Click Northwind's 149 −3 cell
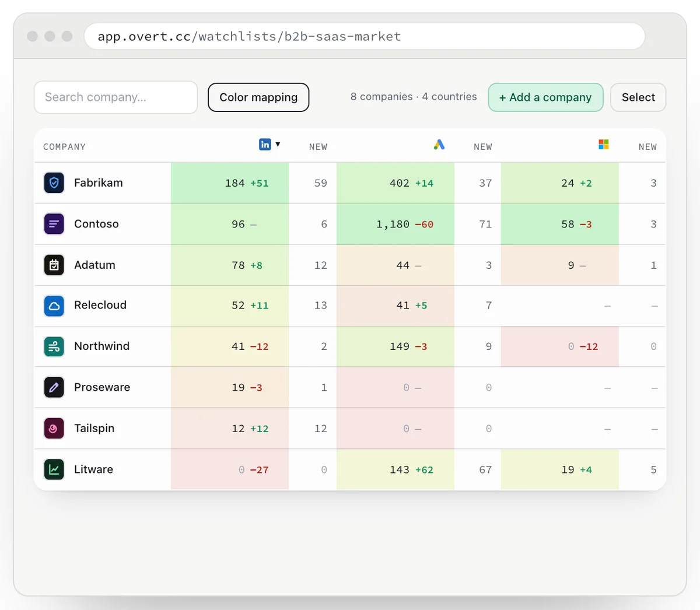 [x=395, y=346]
